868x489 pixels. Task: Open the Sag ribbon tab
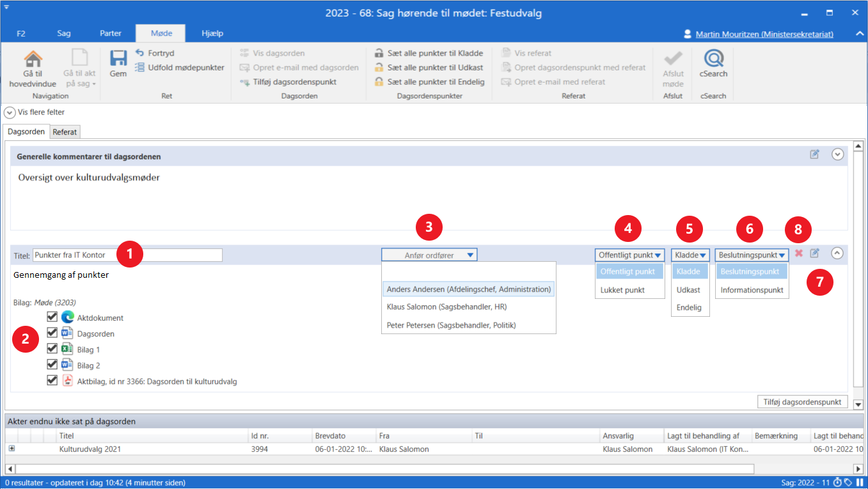[x=64, y=33]
